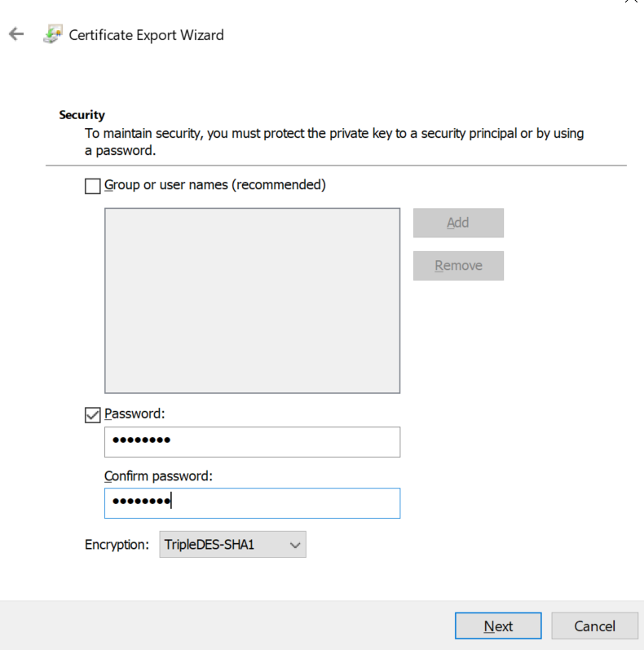Click the empty group or user names list box
This screenshot has width=644, height=650.
click(x=253, y=301)
